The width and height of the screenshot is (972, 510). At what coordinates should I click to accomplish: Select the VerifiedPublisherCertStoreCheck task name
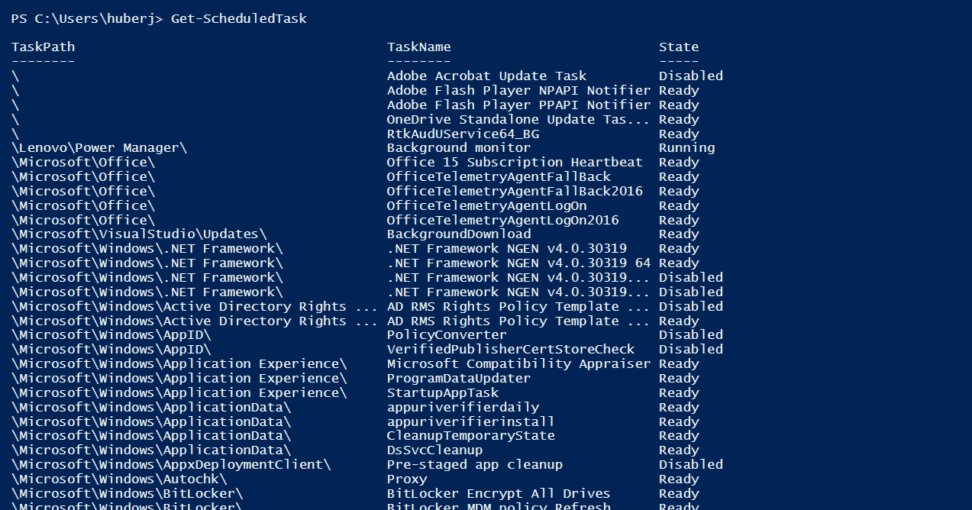[510, 349]
